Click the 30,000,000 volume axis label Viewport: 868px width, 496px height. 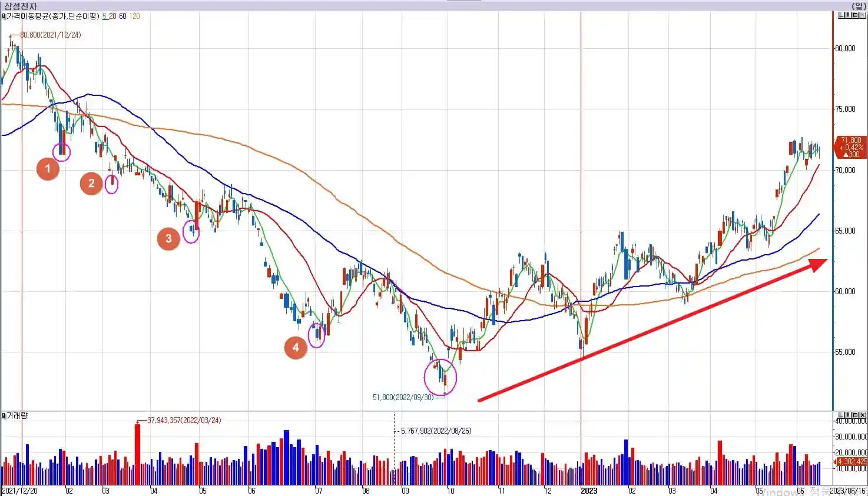[852, 437]
